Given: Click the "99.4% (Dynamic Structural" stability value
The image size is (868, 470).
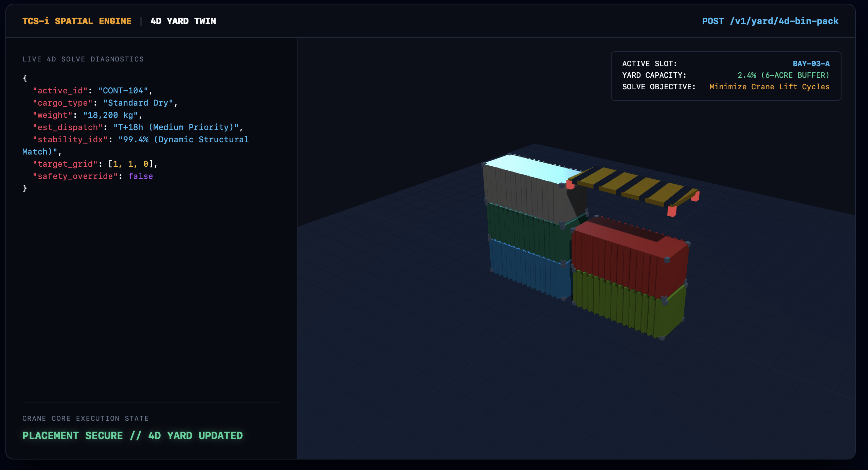Looking at the screenshot, I should click(183, 140).
